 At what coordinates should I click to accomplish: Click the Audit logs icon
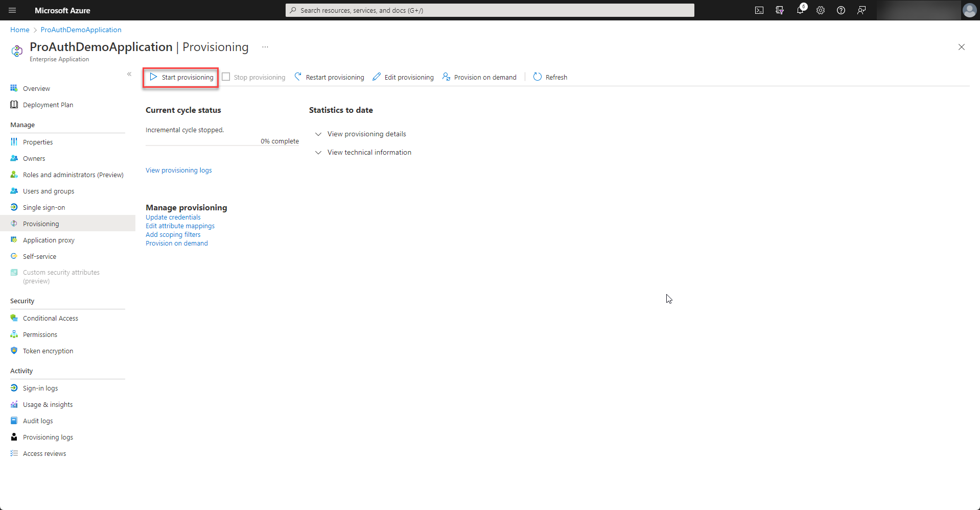pos(14,421)
